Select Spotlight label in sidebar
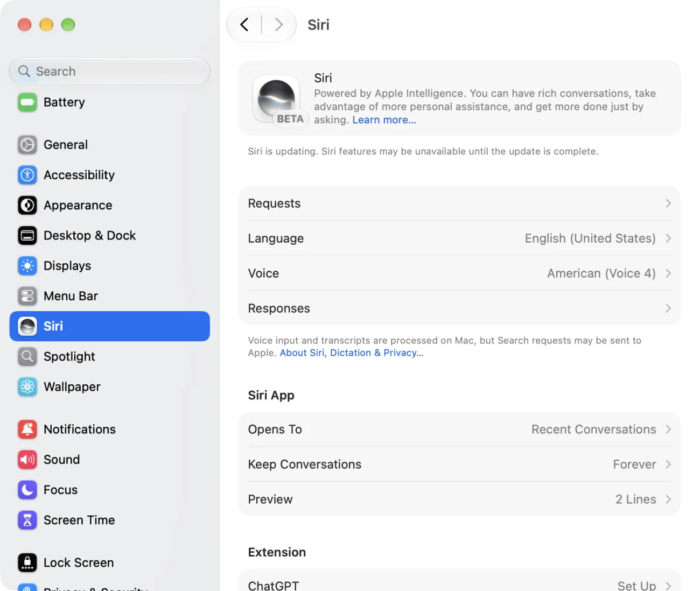Viewport: 700px width, 591px height. pos(69,356)
